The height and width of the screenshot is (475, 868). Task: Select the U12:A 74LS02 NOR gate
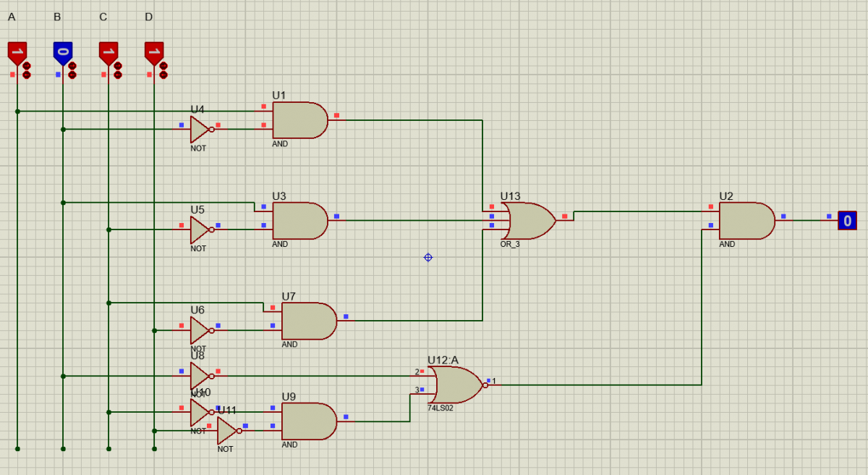tap(456, 384)
